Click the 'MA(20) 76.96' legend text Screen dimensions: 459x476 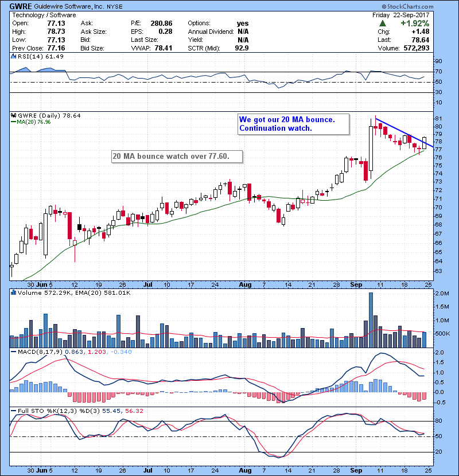(x=34, y=122)
